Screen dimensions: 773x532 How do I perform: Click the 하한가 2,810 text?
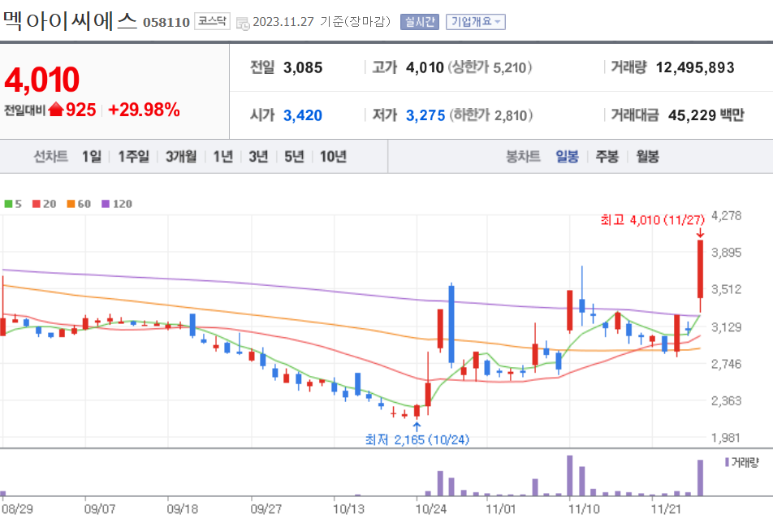[x=491, y=115]
